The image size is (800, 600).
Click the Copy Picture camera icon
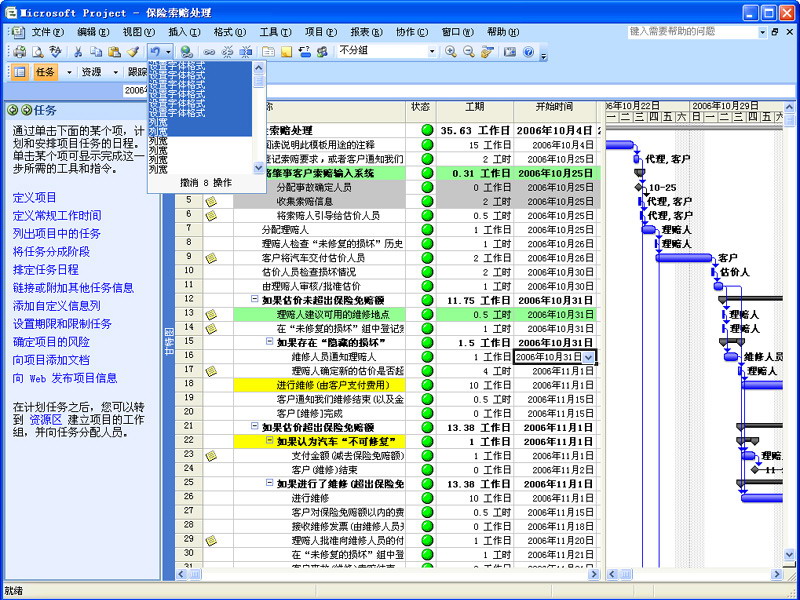(x=510, y=52)
